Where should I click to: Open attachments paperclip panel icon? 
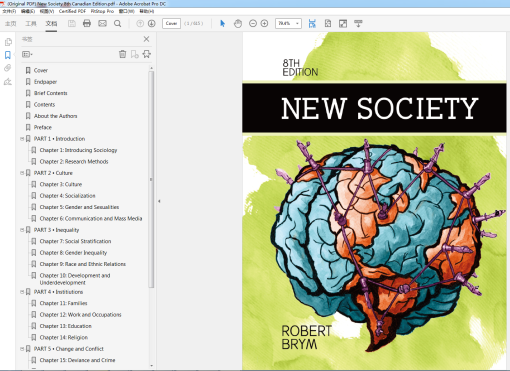(8, 68)
